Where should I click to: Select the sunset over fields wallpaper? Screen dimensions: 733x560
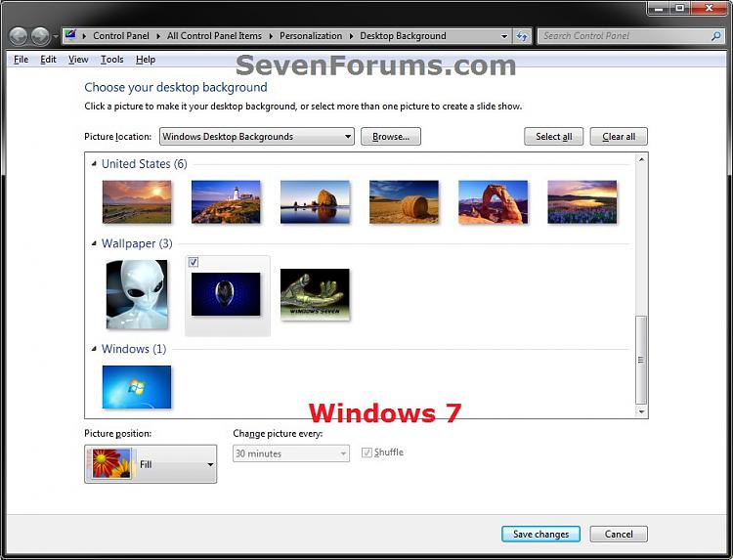137,202
